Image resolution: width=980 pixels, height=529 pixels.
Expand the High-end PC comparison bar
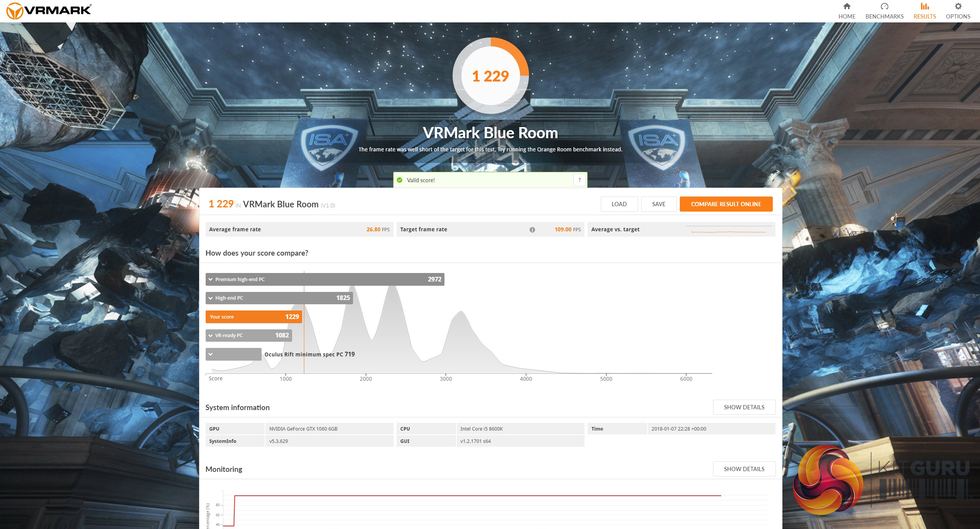coord(211,298)
